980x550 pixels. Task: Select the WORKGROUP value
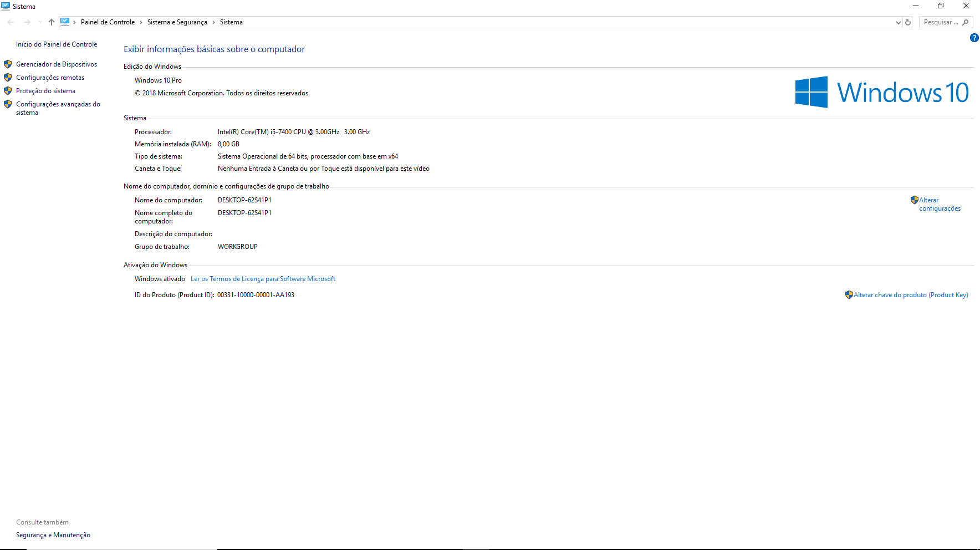point(237,247)
